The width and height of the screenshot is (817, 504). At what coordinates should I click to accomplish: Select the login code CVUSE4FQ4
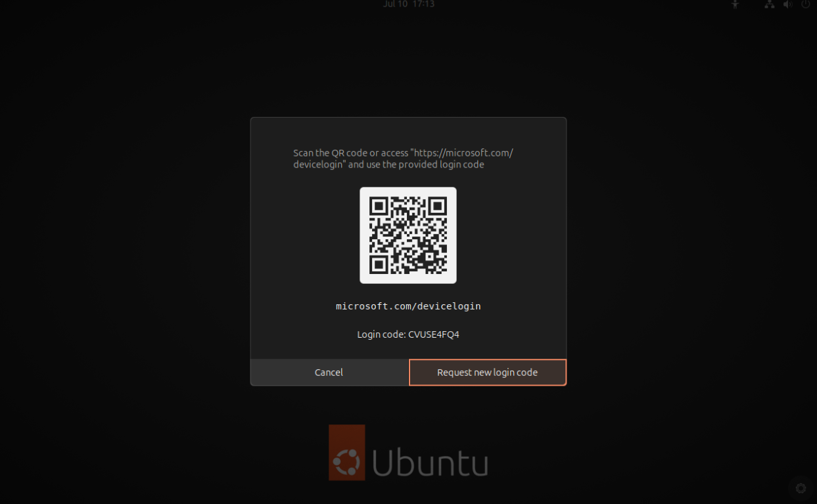[433, 334]
